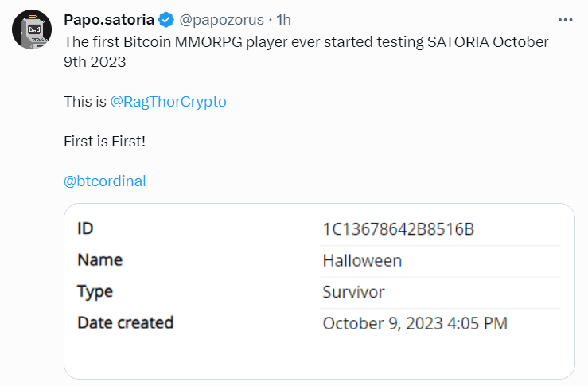The image size is (588, 386).
Task: Click the Name value Halloween
Action: (362, 261)
